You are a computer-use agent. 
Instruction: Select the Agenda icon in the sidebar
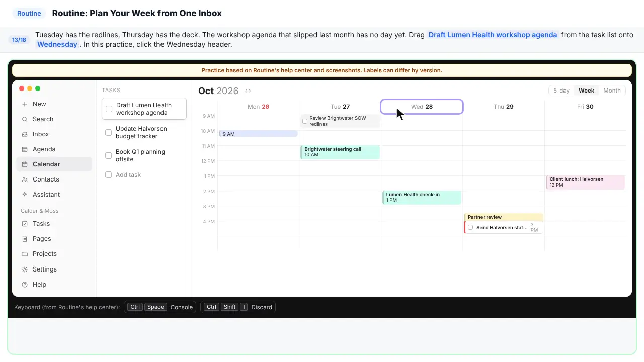tap(25, 149)
